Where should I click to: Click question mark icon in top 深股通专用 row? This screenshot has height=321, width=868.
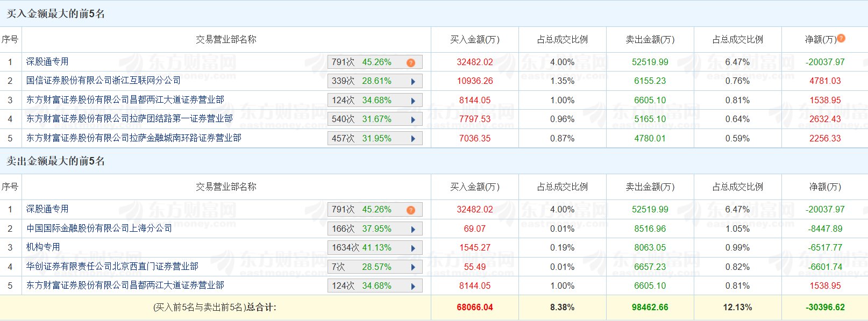[x=411, y=62]
